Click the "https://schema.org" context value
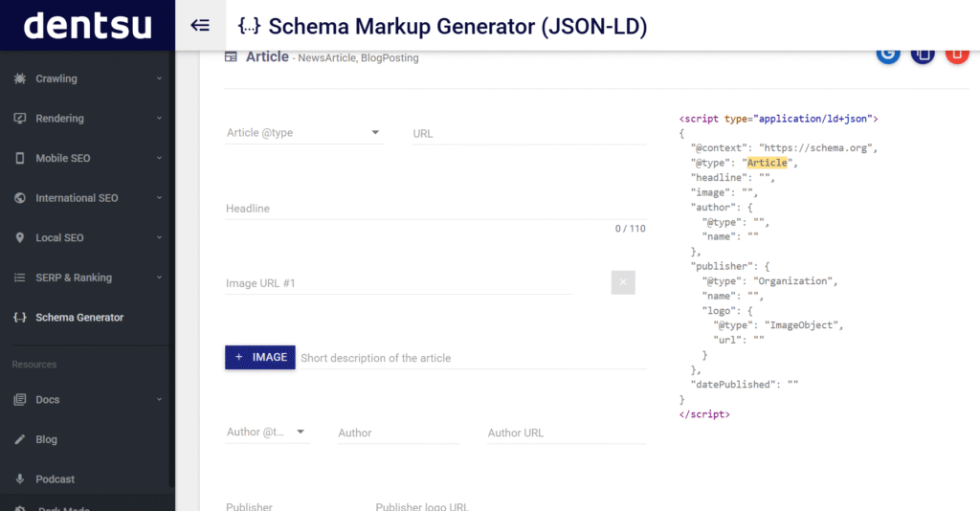980x511 pixels. coord(815,148)
